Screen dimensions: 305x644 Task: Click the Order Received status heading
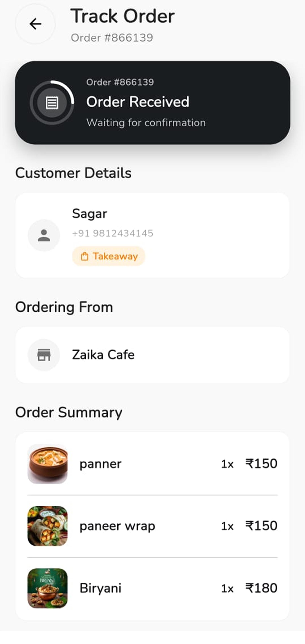pos(138,102)
